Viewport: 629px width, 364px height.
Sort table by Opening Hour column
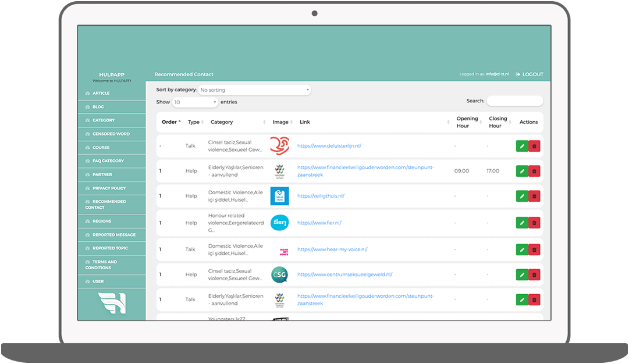coord(469,122)
